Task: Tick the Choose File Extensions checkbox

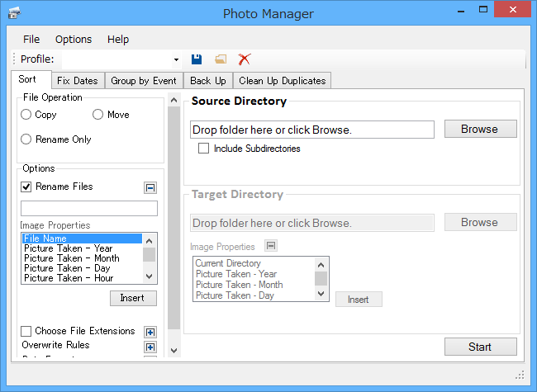Action: pos(26,331)
